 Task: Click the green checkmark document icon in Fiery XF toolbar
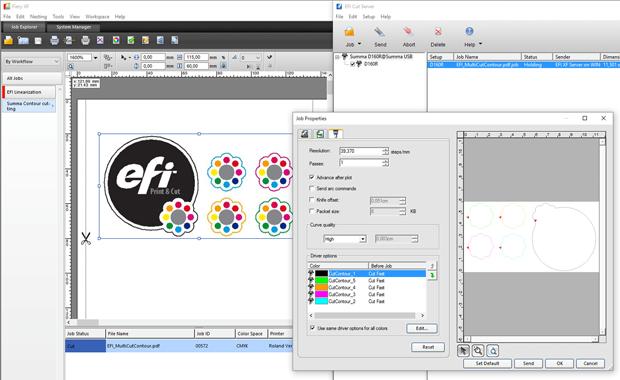[x=131, y=40]
